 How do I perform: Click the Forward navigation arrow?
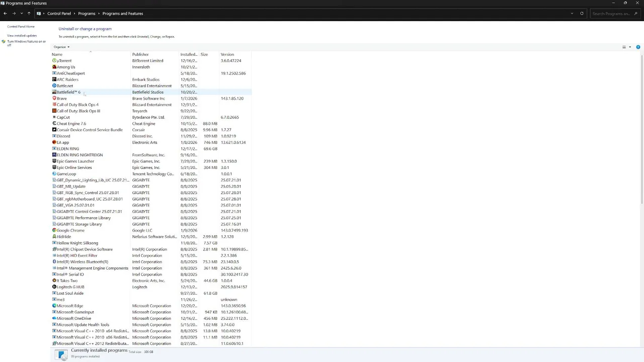[14, 14]
